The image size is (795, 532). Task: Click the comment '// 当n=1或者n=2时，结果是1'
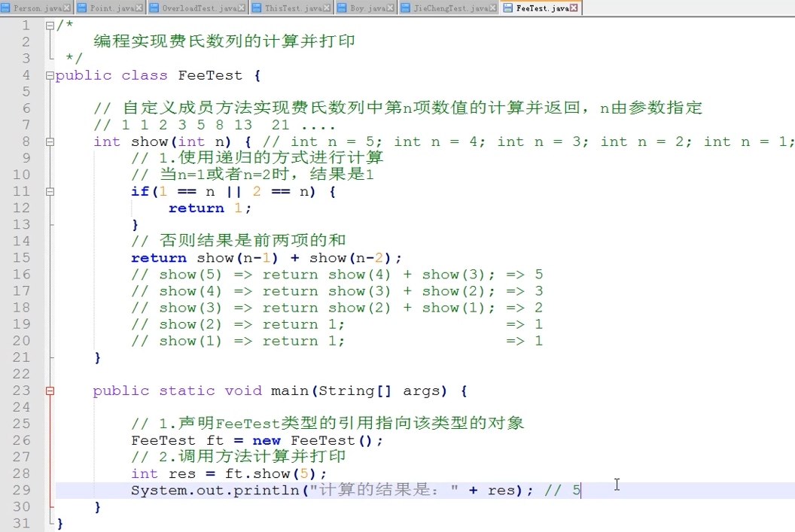coord(252,175)
